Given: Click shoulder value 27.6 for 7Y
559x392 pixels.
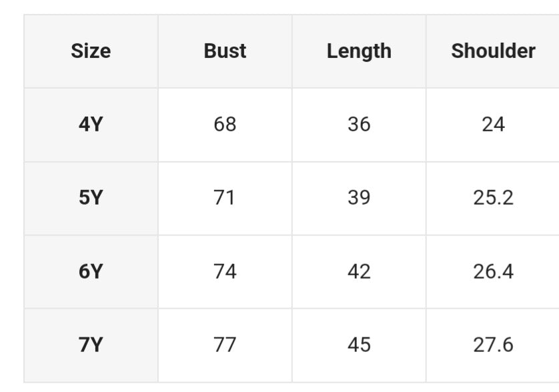Looking at the screenshot, I should (493, 345).
